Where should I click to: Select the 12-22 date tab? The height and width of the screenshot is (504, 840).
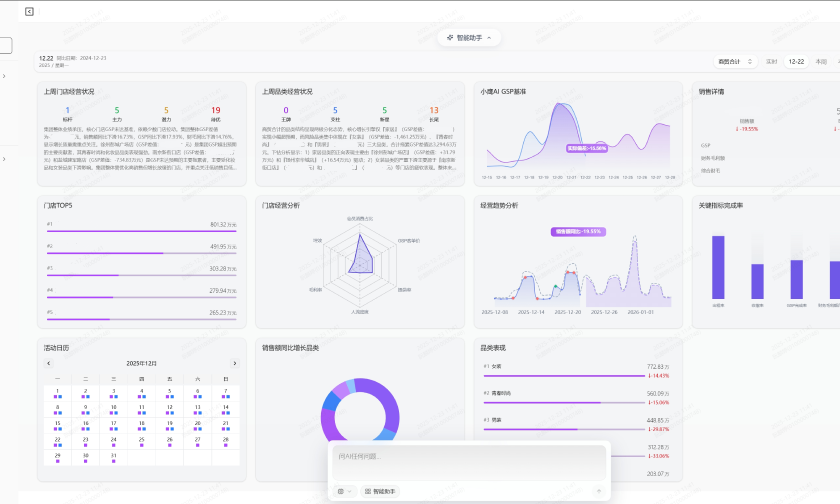pyautogui.click(x=796, y=61)
